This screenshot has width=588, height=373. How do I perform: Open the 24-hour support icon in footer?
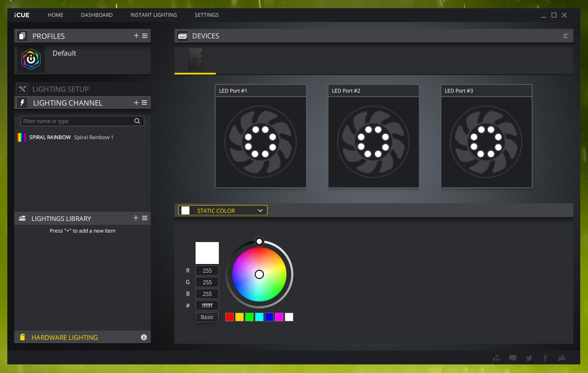[x=497, y=358]
